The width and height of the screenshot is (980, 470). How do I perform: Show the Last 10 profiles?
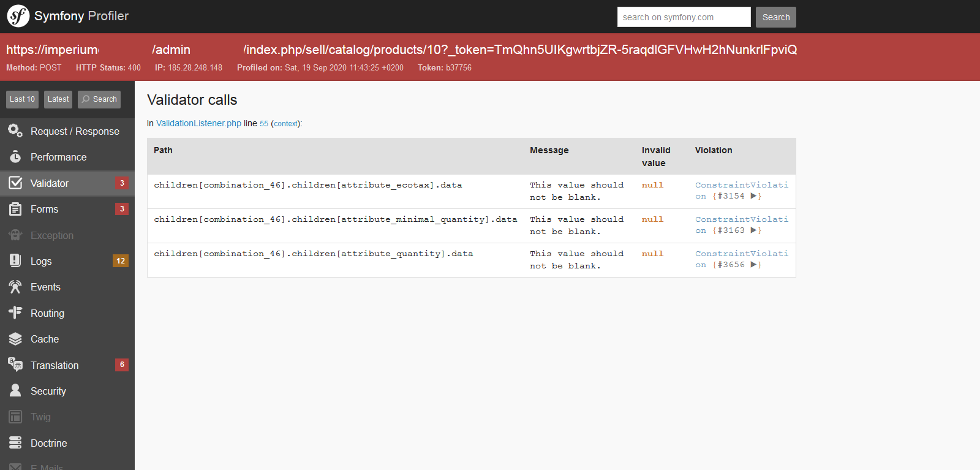point(22,99)
